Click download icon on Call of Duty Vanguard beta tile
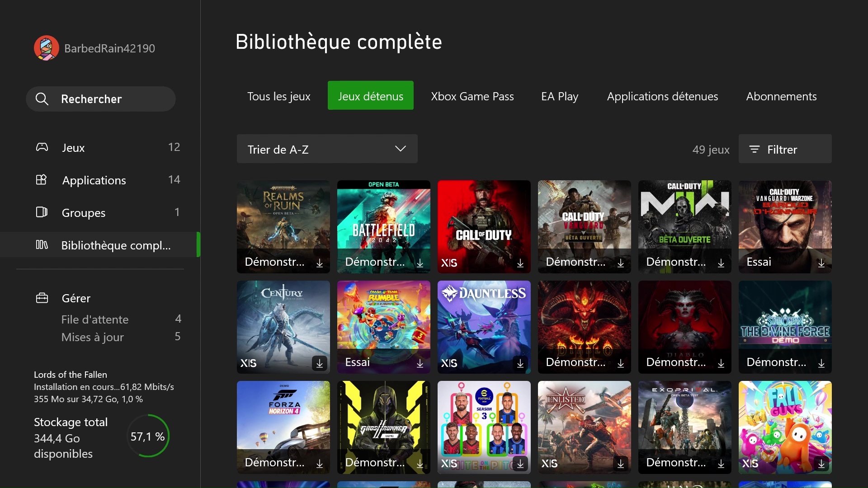868x488 pixels. [621, 263]
